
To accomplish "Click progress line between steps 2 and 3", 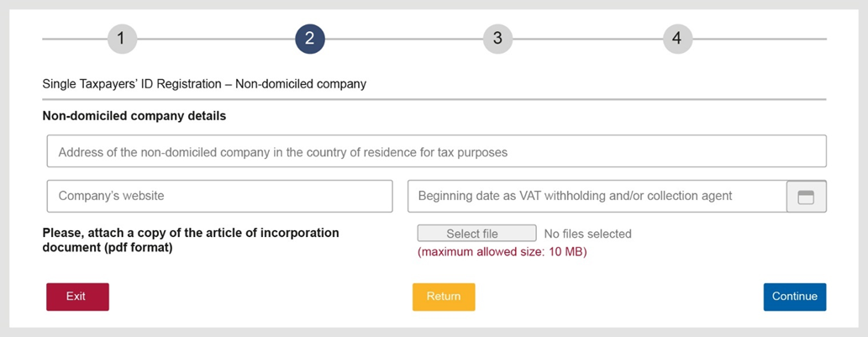I will pos(403,39).
